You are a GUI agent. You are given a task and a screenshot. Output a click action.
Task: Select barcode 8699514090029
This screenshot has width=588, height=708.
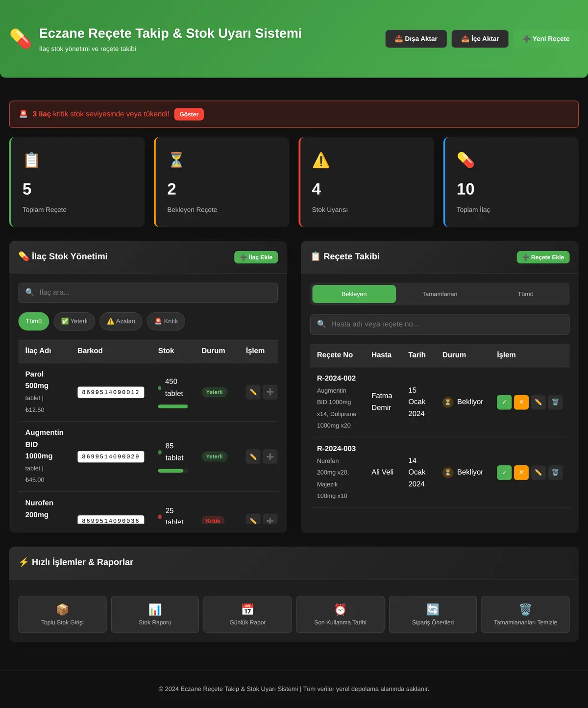click(111, 456)
